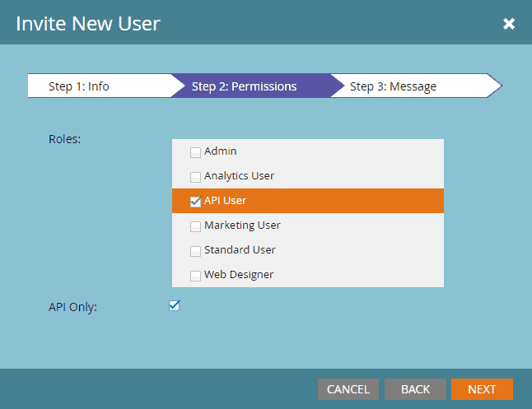Click the BACK button
This screenshot has width=532, height=409.
415,389
